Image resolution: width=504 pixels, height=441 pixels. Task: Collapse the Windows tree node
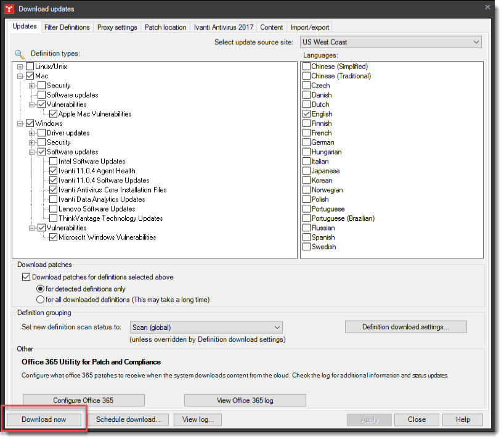point(20,123)
